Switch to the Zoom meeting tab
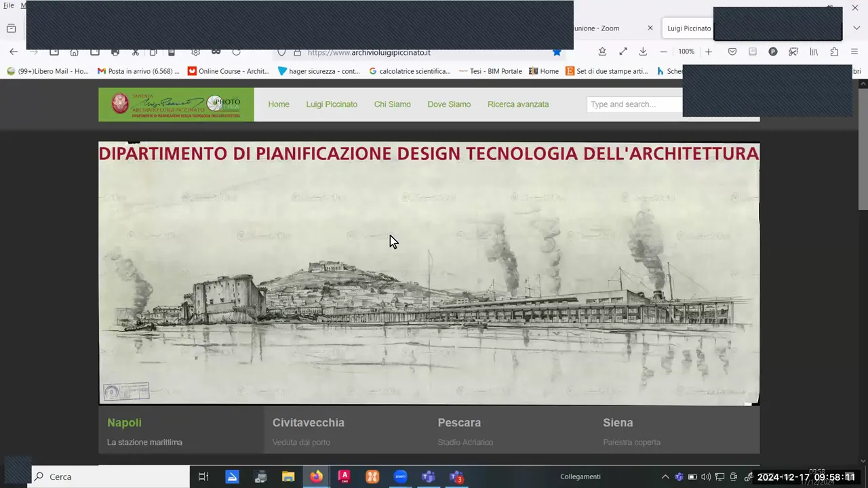 (x=597, y=28)
